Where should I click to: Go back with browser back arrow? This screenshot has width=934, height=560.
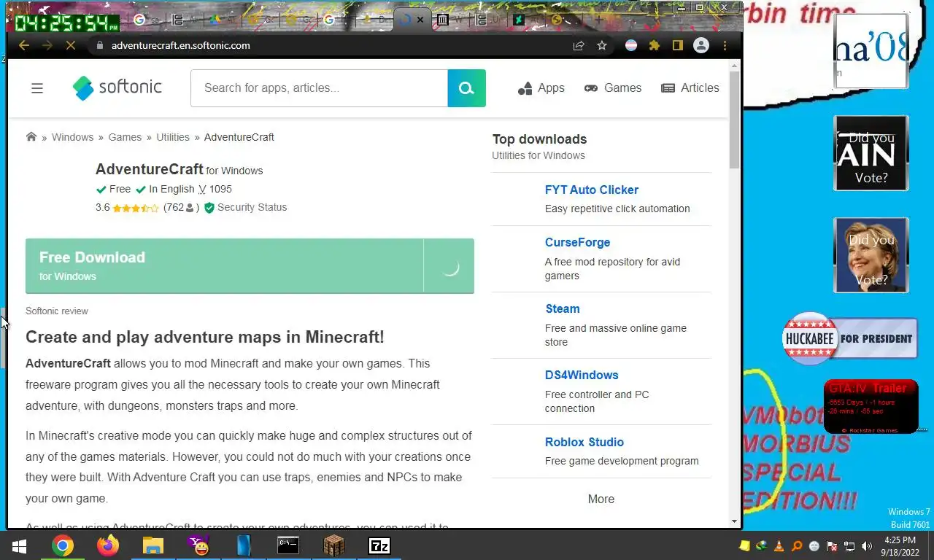click(24, 45)
